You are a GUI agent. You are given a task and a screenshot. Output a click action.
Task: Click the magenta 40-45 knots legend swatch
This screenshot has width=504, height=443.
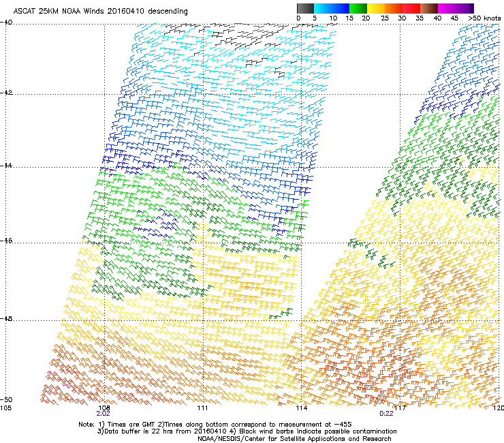click(x=447, y=8)
